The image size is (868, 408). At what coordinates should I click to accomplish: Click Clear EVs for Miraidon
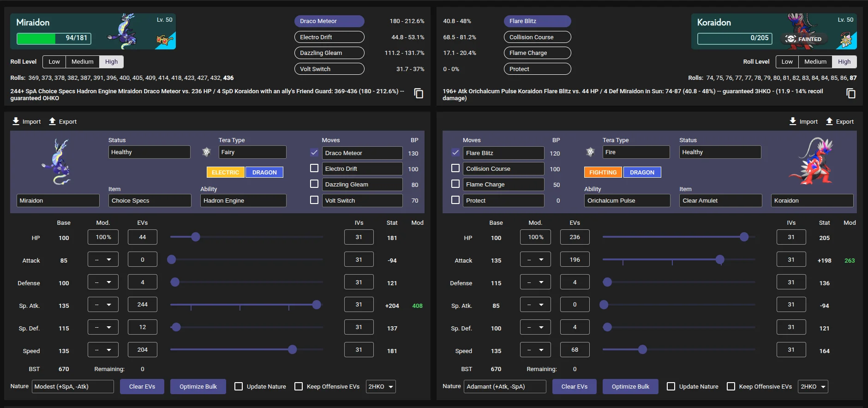point(142,386)
